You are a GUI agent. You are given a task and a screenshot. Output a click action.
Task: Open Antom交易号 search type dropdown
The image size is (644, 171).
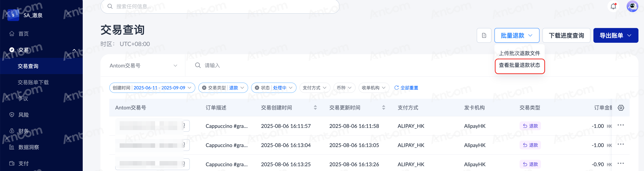click(143, 65)
